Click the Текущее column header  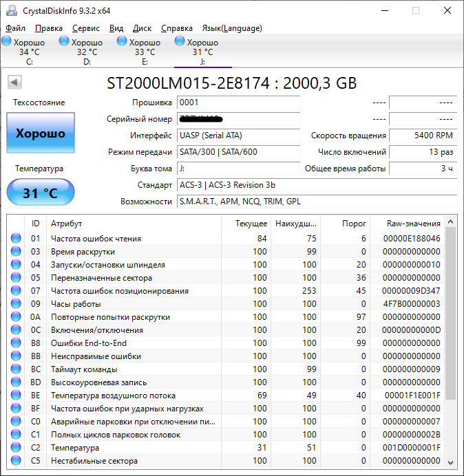click(x=246, y=224)
